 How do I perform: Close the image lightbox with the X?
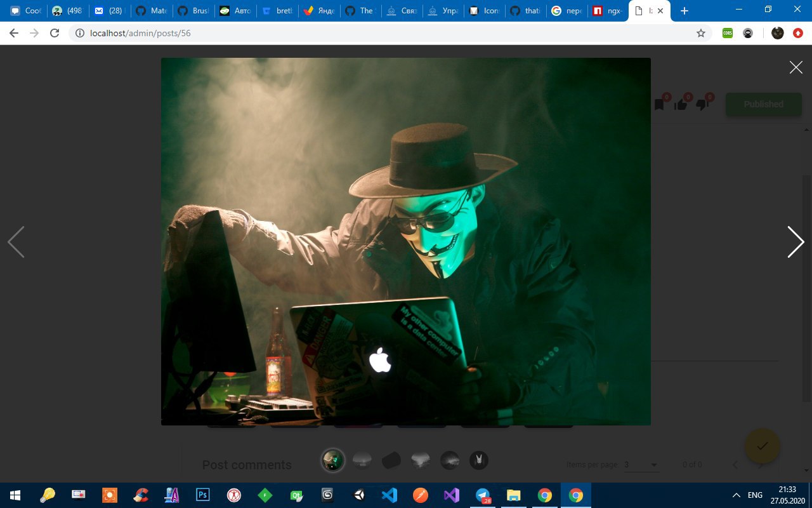click(796, 67)
